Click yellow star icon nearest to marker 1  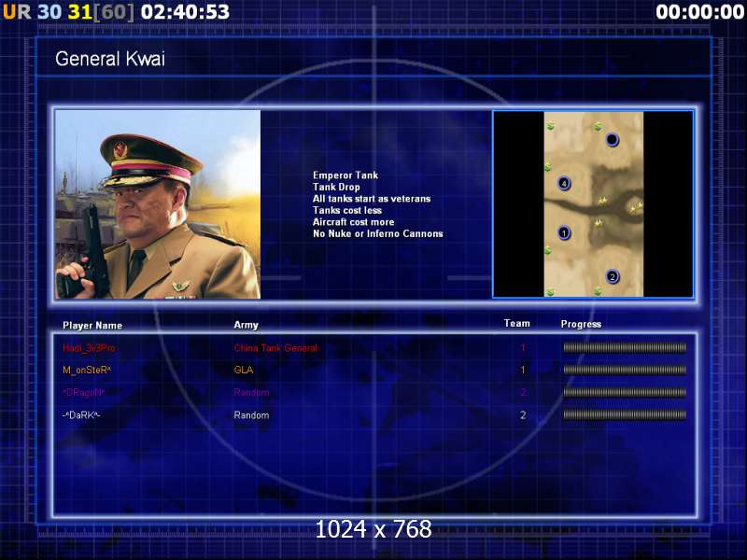click(599, 222)
